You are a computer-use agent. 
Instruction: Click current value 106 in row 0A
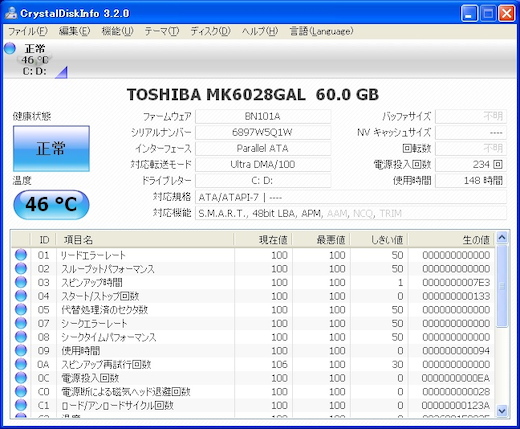pos(279,365)
